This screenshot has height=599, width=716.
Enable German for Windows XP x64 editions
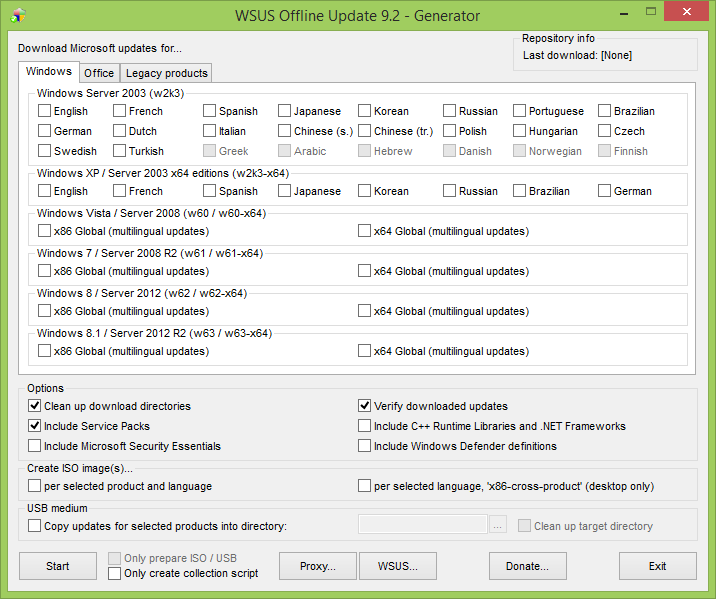coord(605,191)
